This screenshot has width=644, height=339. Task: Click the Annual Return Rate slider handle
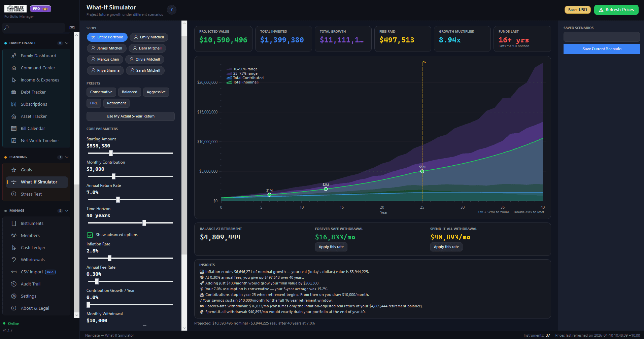coord(118,200)
